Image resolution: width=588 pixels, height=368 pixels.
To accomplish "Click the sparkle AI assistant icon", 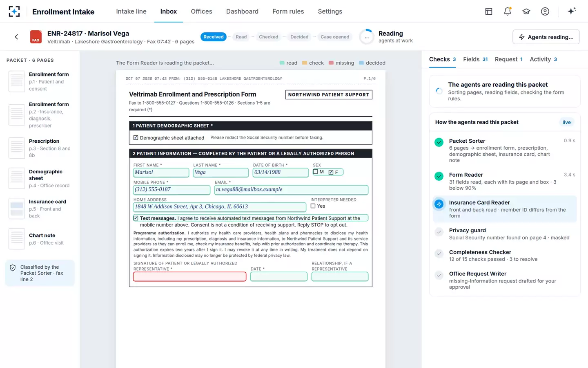I will pos(572,11).
